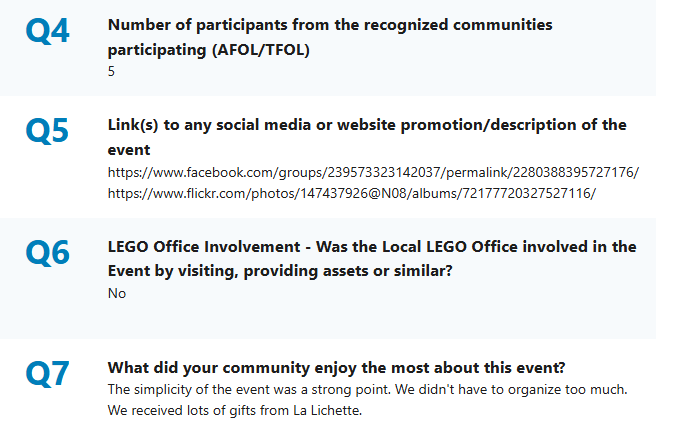Open the Flickr photo album URL

tap(352, 193)
